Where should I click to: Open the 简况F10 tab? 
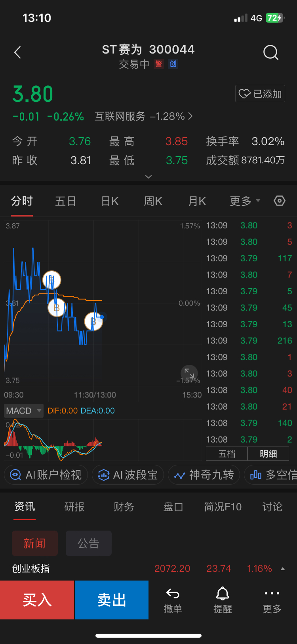223,506
